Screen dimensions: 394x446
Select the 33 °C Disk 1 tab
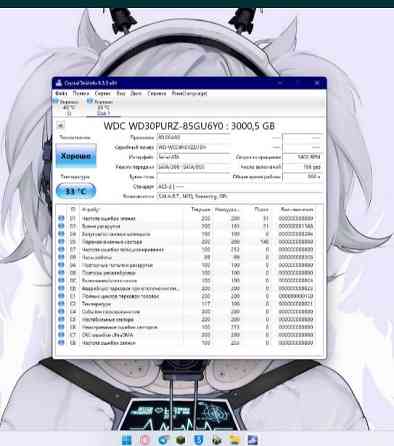click(x=103, y=107)
